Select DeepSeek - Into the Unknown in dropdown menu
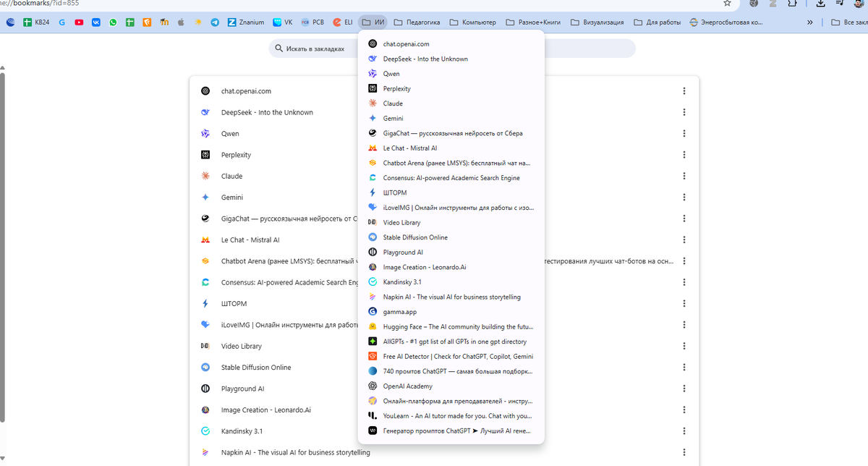This screenshot has width=868, height=466. click(451, 59)
